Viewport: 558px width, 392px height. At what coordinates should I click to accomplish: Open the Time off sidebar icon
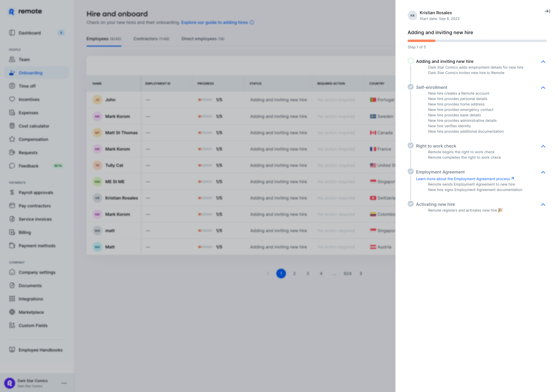[12, 86]
